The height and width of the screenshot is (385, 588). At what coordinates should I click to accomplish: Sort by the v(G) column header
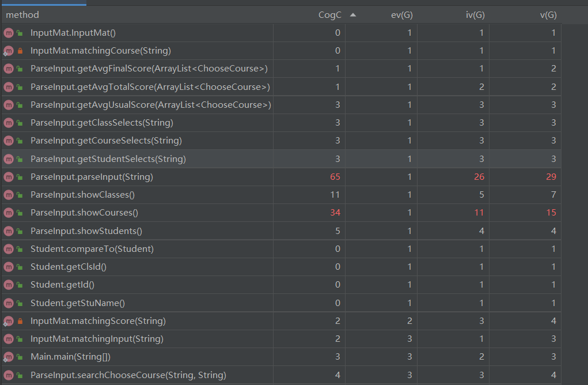(x=548, y=15)
